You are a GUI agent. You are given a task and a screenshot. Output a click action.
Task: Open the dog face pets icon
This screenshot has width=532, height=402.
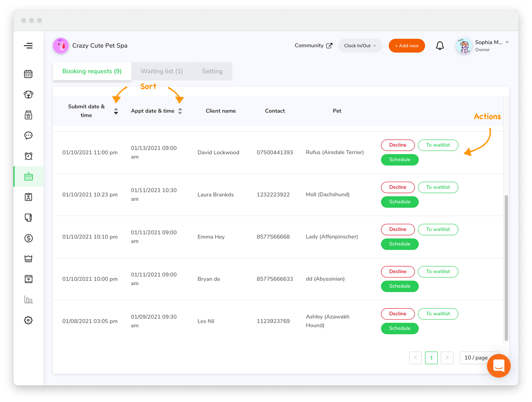tap(28, 94)
